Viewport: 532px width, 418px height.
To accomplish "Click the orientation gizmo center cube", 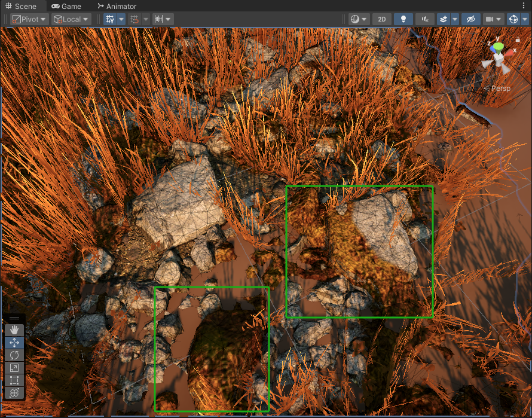I will [499, 59].
